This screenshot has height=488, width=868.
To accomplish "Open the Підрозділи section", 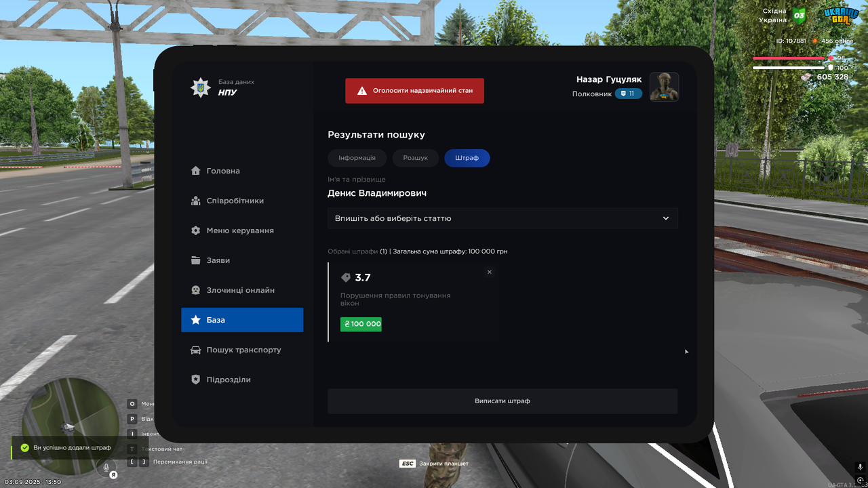I will coord(242,380).
